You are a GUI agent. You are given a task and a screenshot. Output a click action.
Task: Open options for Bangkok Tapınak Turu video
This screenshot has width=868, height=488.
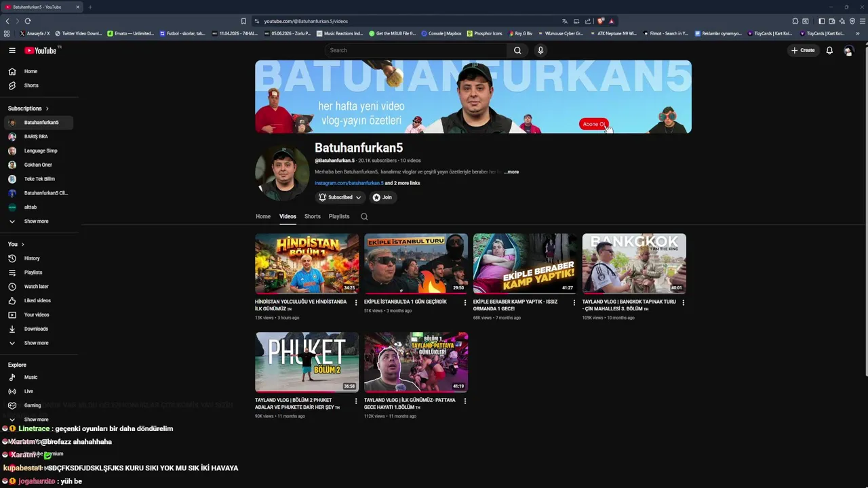tap(683, 302)
